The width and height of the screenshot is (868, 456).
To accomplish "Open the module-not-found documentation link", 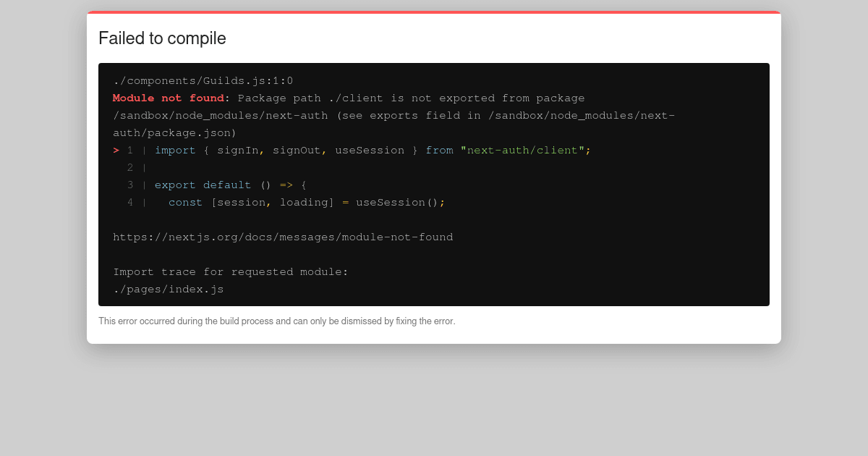I will (283, 237).
